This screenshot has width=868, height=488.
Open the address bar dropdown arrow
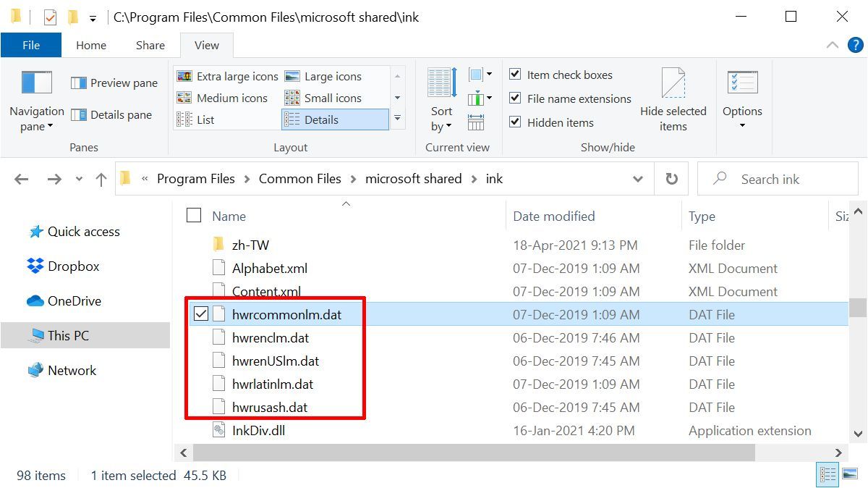coord(637,178)
